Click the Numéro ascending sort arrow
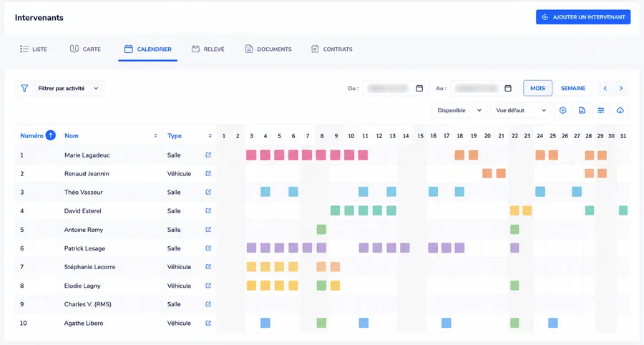Viewport: 644px width, 345px height. (x=51, y=135)
